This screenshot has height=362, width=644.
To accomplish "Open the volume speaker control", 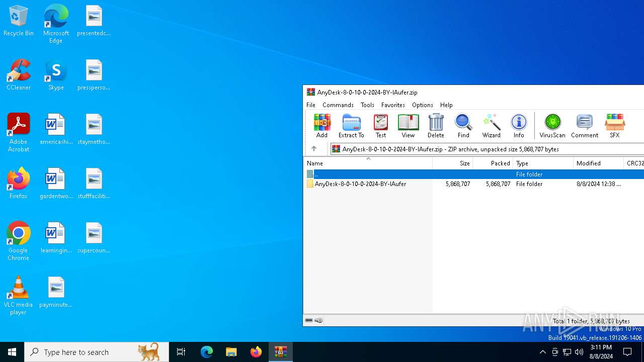I will [x=579, y=352].
